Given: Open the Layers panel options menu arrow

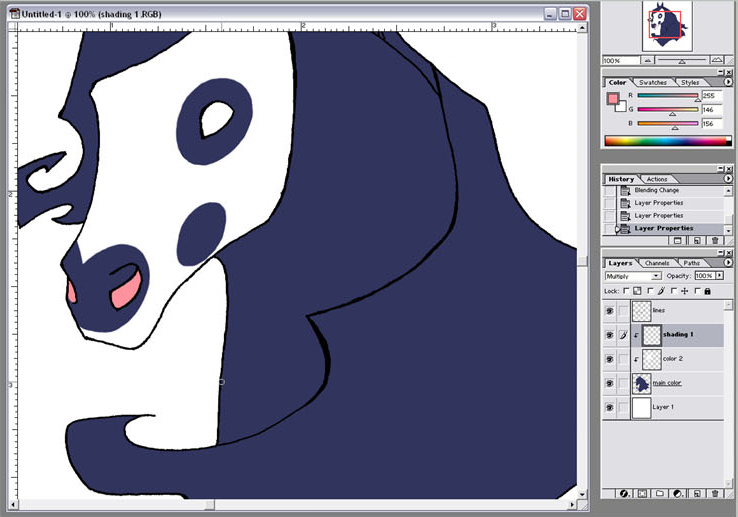Looking at the screenshot, I should [728, 262].
